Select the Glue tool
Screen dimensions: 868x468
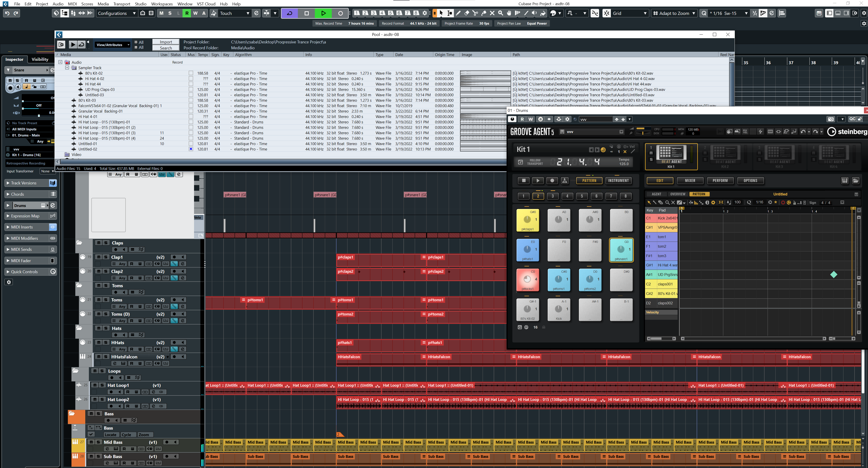[x=484, y=13]
